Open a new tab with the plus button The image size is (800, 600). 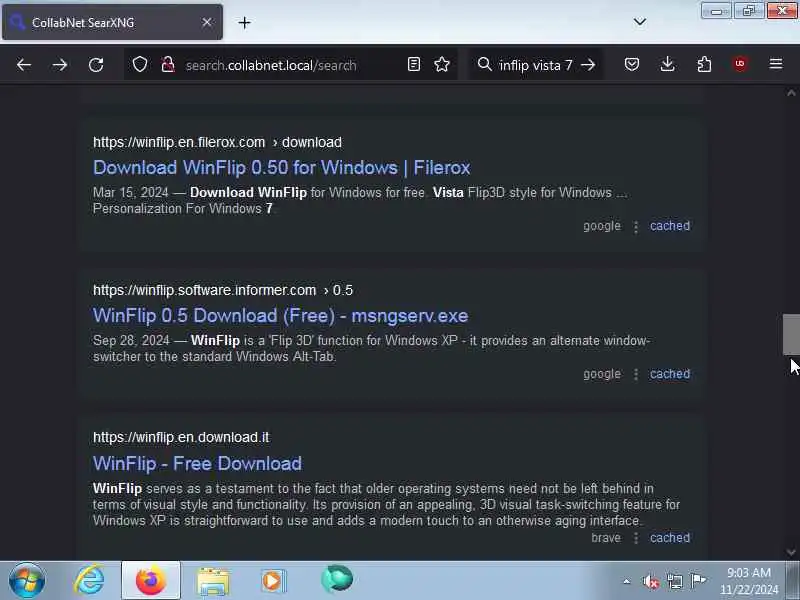tap(244, 22)
